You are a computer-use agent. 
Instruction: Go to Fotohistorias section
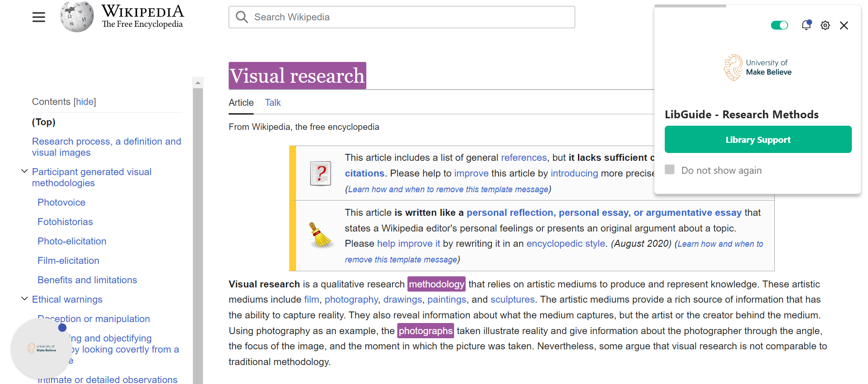click(65, 222)
